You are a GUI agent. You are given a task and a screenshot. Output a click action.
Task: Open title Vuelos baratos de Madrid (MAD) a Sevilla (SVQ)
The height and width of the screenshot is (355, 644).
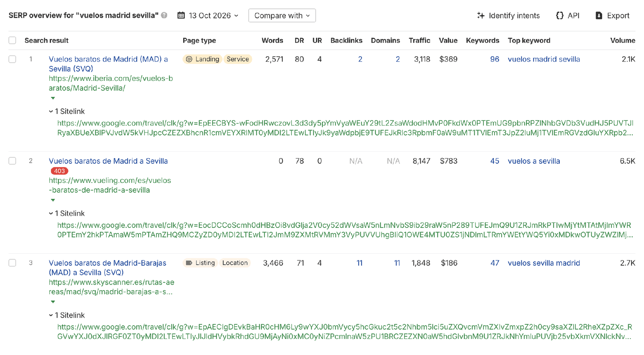(108, 64)
